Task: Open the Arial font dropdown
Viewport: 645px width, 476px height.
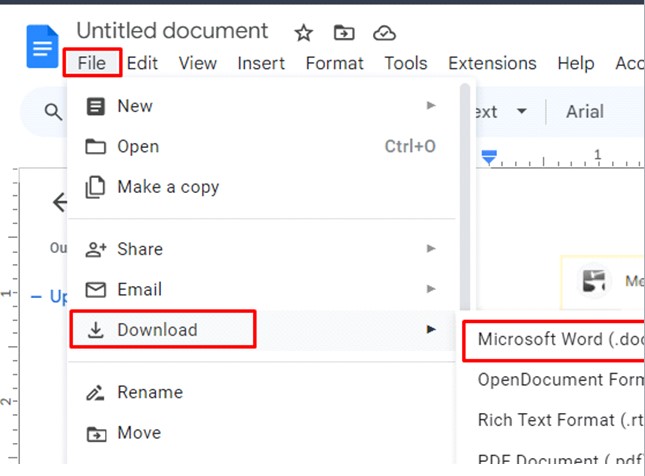Action: 585,111
